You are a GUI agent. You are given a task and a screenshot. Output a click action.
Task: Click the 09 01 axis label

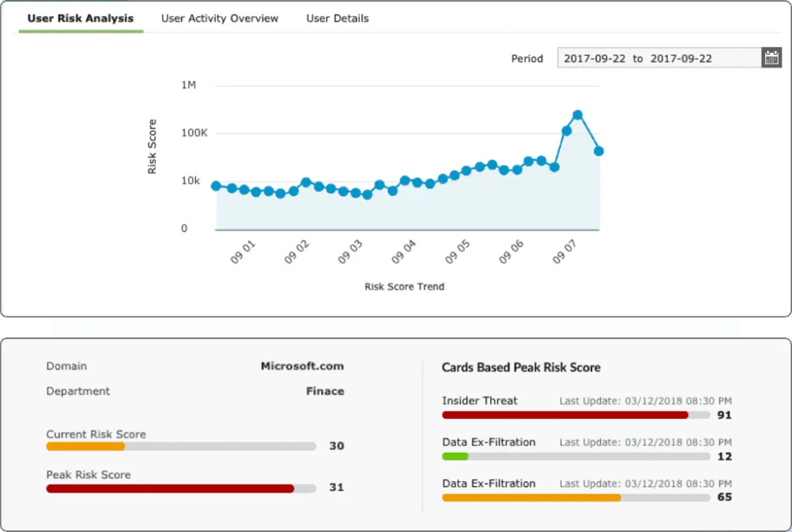[x=243, y=252]
